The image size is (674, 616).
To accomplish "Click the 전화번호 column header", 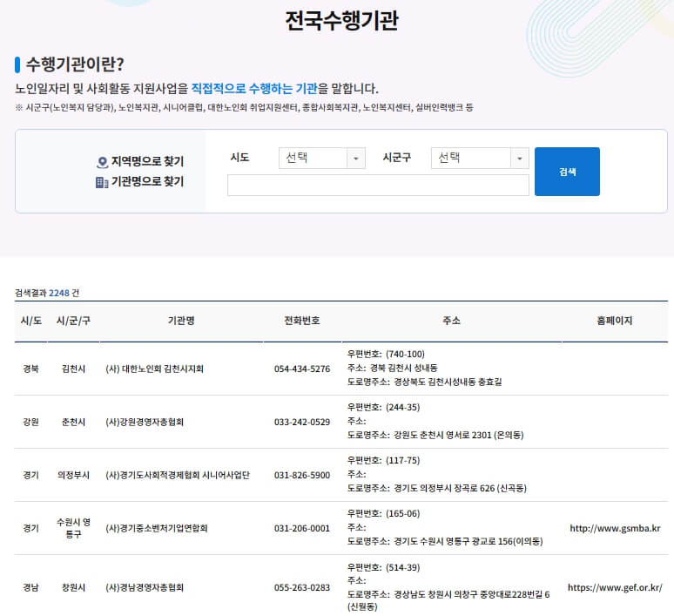I will click(x=302, y=321).
